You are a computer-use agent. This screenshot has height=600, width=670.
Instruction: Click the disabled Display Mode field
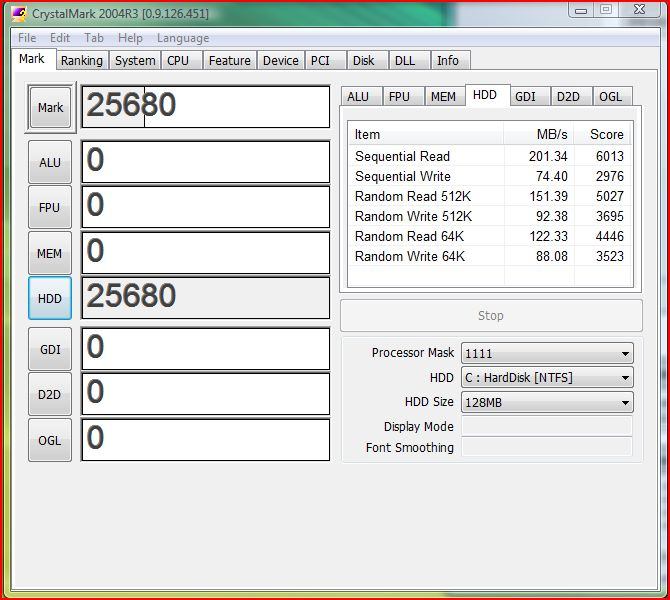pyautogui.click(x=547, y=426)
